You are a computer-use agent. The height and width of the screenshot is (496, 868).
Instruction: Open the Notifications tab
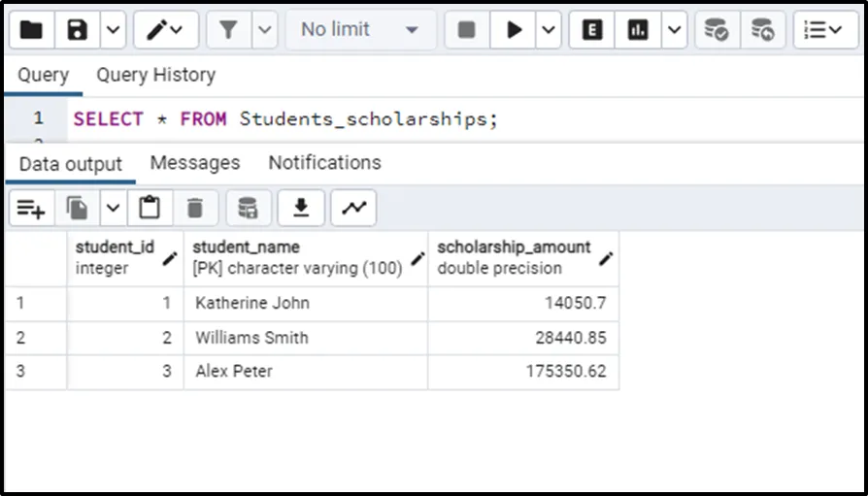(x=324, y=162)
